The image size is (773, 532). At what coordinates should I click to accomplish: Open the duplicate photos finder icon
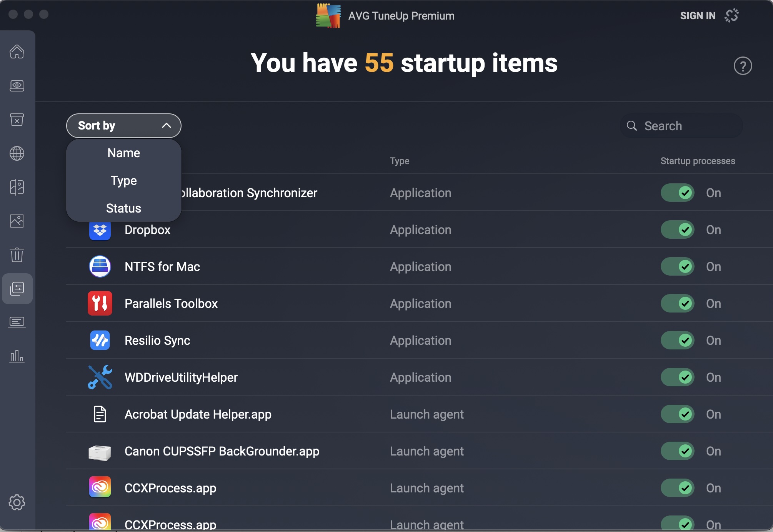pyautogui.click(x=17, y=188)
